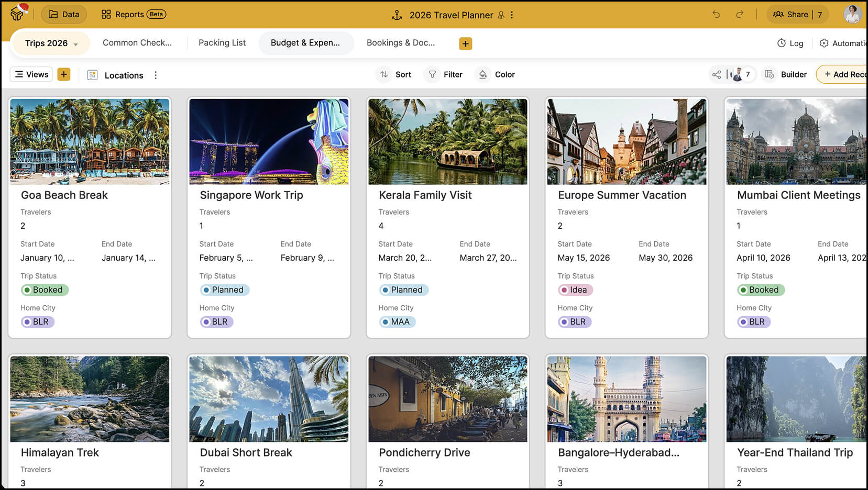Add a new view with plus icon

[x=64, y=74]
